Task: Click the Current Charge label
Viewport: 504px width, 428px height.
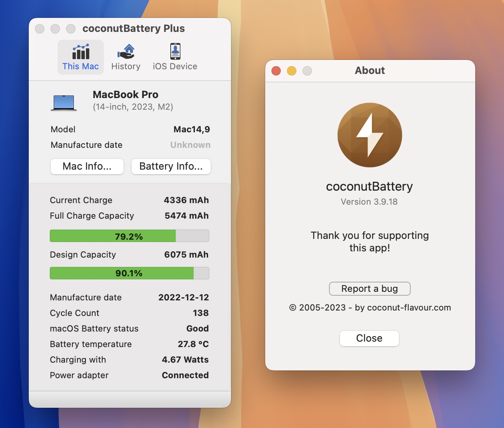Action: [x=81, y=200]
